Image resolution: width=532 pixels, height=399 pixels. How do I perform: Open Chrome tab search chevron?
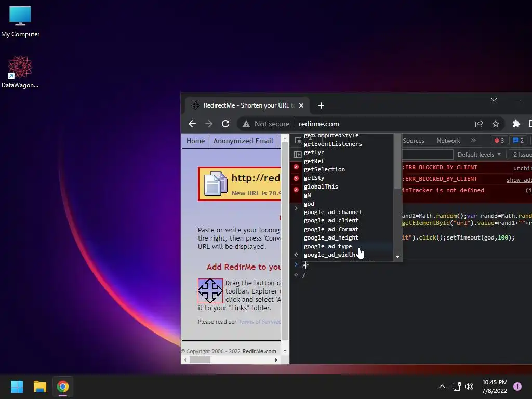[494, 100]
